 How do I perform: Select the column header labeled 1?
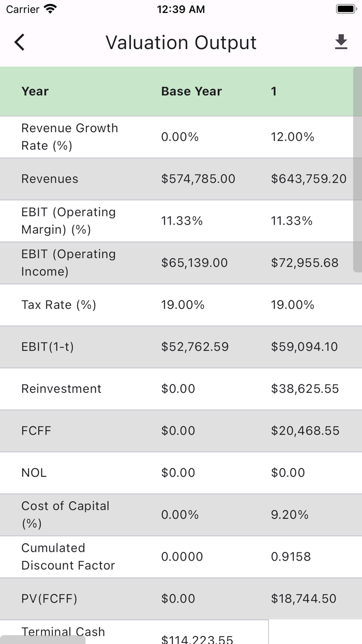pyautogui.click(x=274, y=91)
